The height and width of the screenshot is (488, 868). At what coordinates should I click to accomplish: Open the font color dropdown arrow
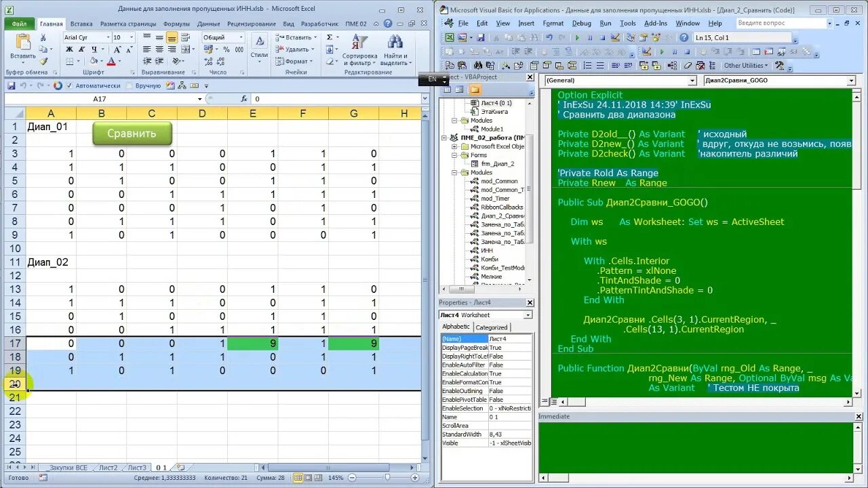pos(120,62)
